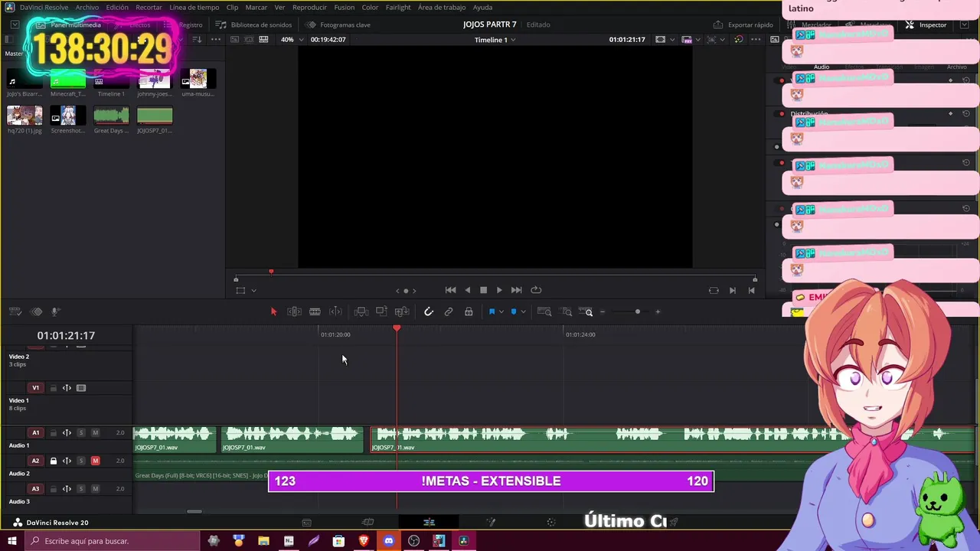Image resolution: width=980 pixels, height=551 pixels.
Task: Select the arrow Selection mode tool
Action: (x=273, y=311)
